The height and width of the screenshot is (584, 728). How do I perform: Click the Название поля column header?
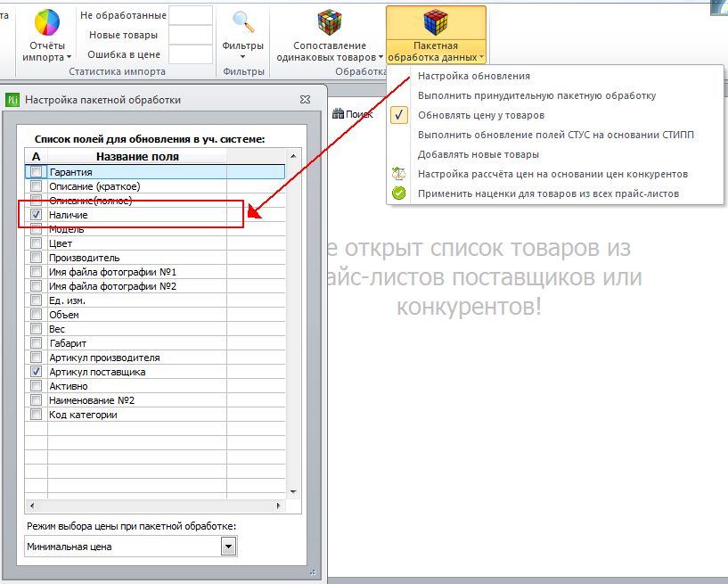[x=137, y=157]
